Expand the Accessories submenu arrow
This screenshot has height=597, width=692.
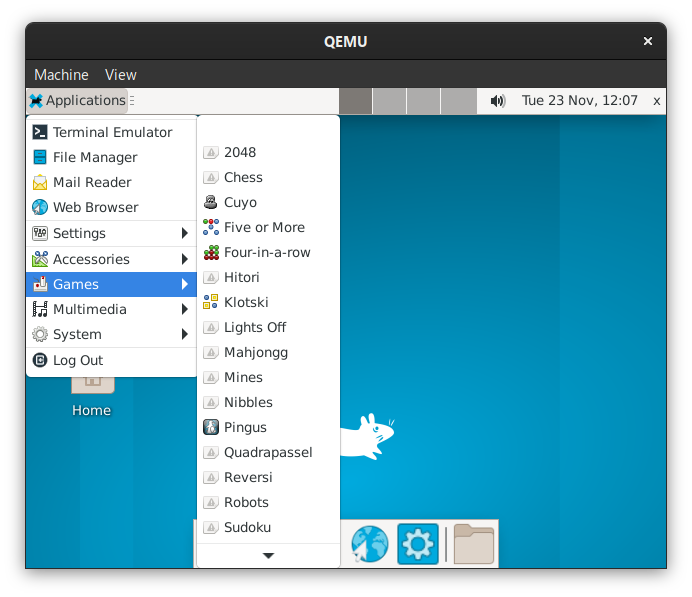click(x=185, y=259)
